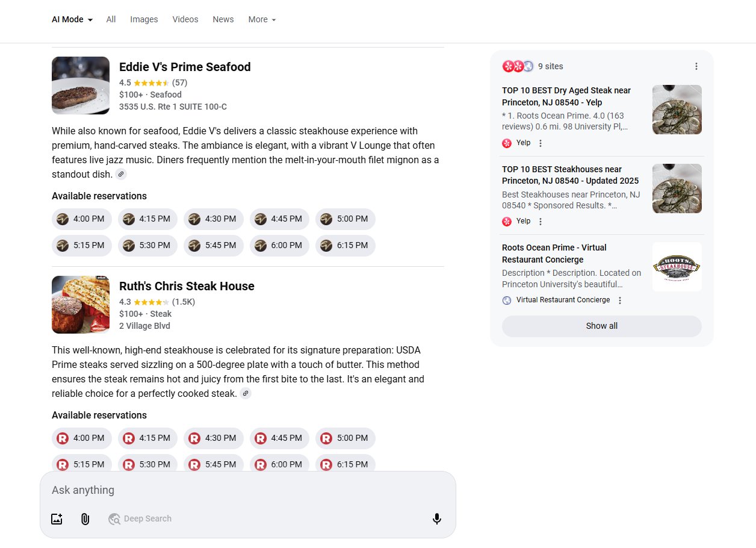Book Ruth's Chris 5:00 PM reservation
This screenshot has width=756, height=548.
point(345,438)
